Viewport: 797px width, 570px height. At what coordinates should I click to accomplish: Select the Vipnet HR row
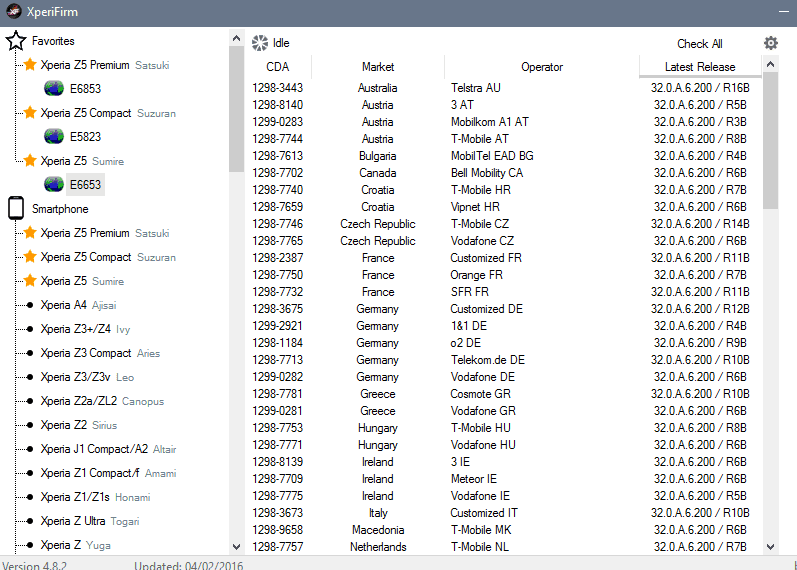pos(504,206)
